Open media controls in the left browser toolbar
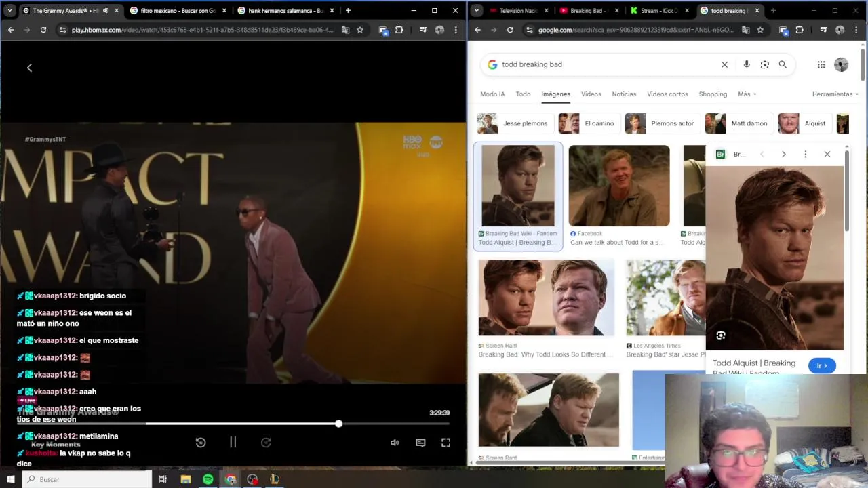868x488 pixels. click(423, 30)
